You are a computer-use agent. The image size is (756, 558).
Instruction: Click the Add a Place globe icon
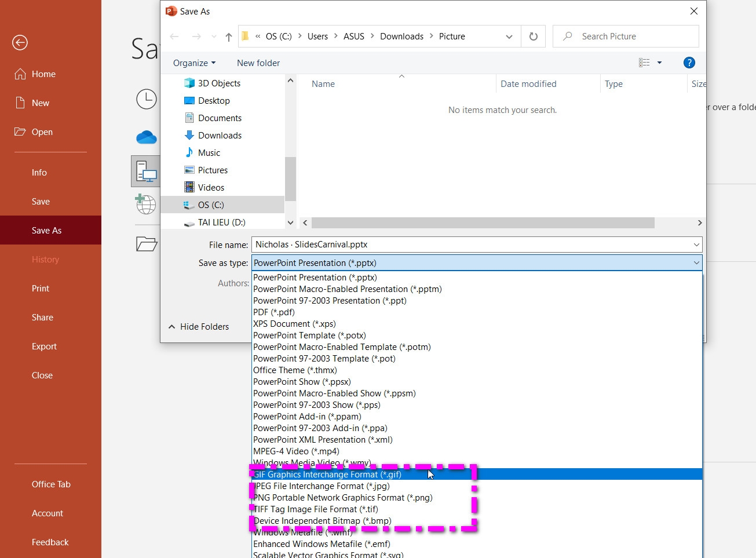(146, 205)
